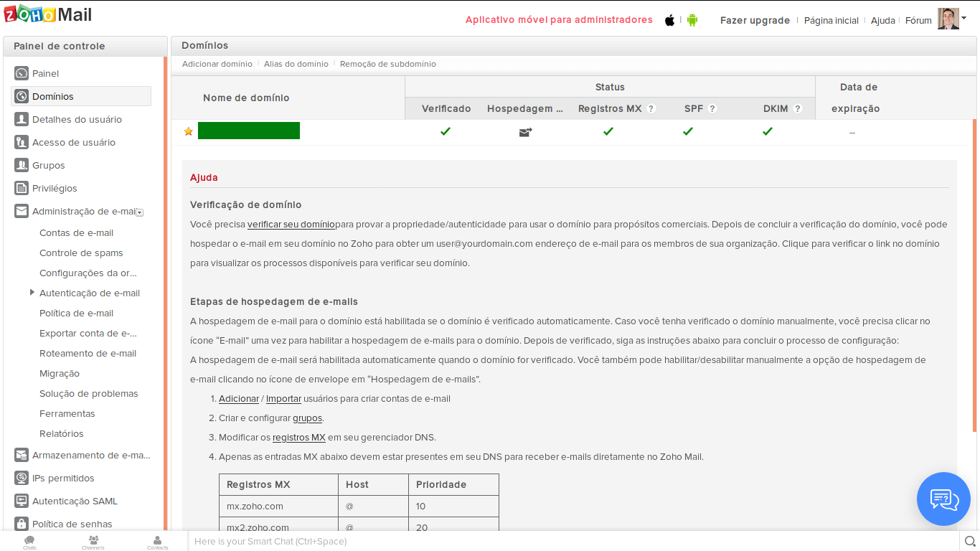Click the Armazenamento de e-mail icon
The height and width of the screenshot is (551, 980).
[x=22, y=455]
